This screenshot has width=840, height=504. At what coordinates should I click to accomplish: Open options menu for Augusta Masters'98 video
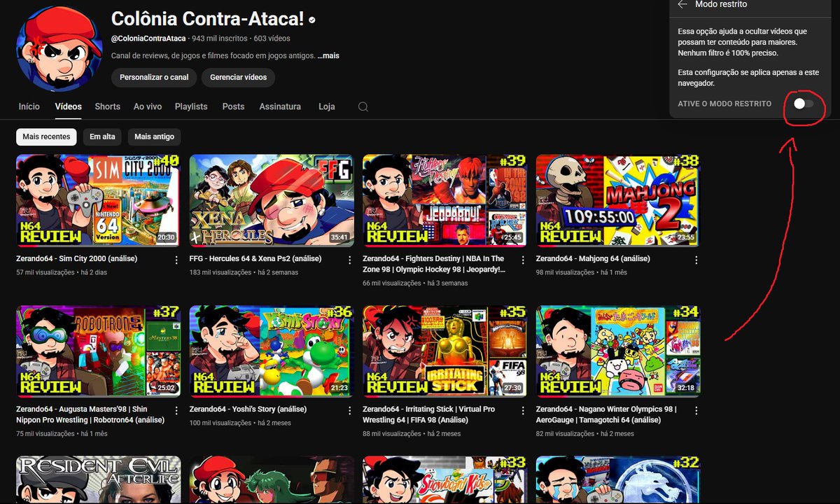click(176, 410)
